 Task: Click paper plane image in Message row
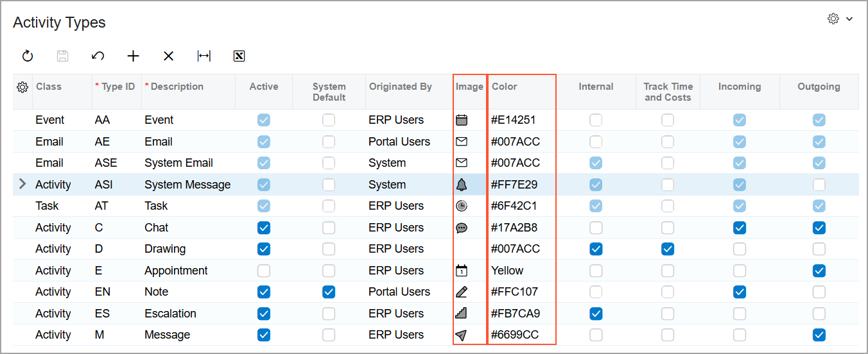pyautogui.click(x=461, y=335)
